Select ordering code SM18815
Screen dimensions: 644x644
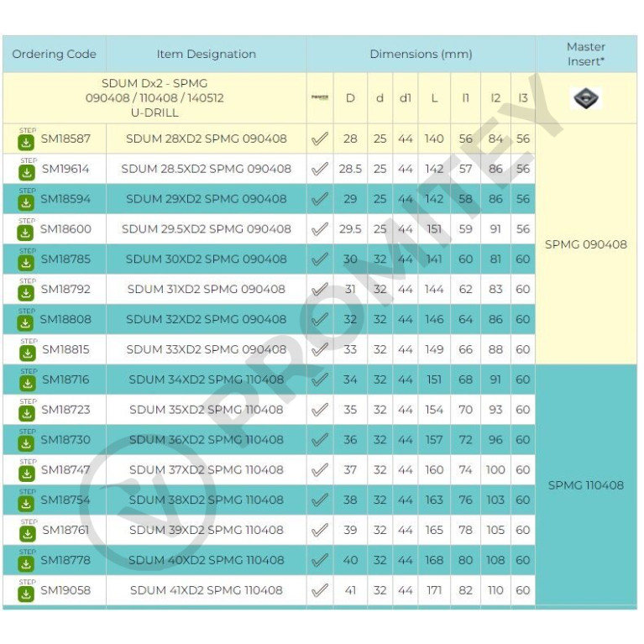click(x=65, y=349)
